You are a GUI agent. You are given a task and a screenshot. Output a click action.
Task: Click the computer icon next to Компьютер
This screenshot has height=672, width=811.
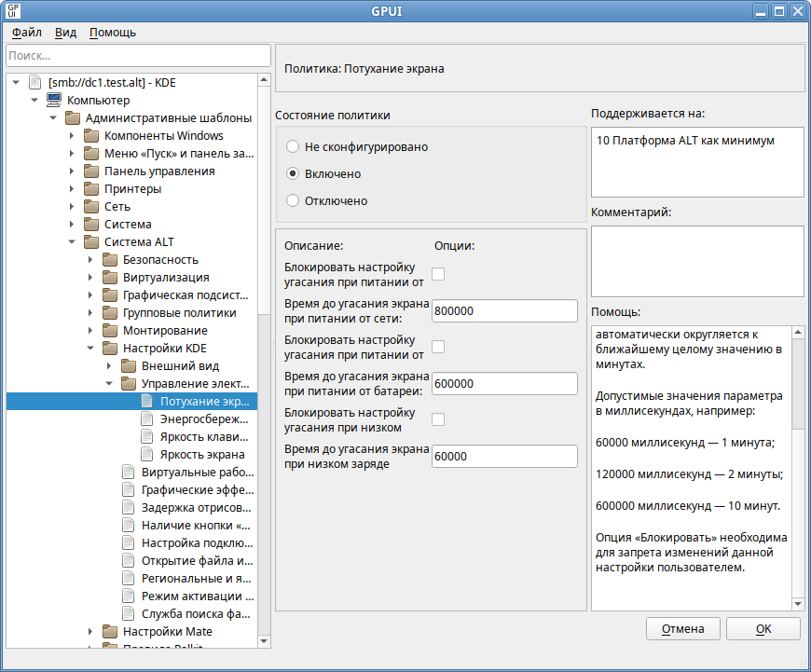pyautogui.click(x=54, y=100)
